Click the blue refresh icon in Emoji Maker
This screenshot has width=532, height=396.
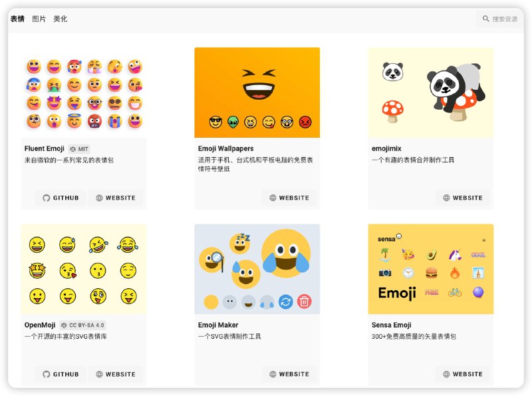click(x=286, y=301)
